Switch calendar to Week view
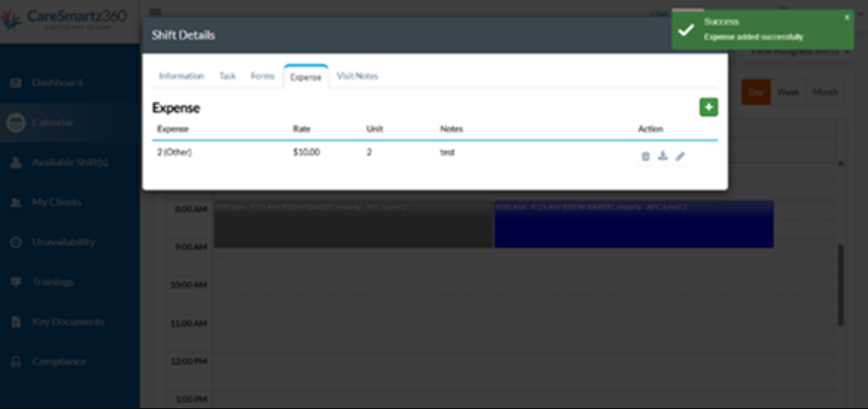 click(x=787, y=92)
